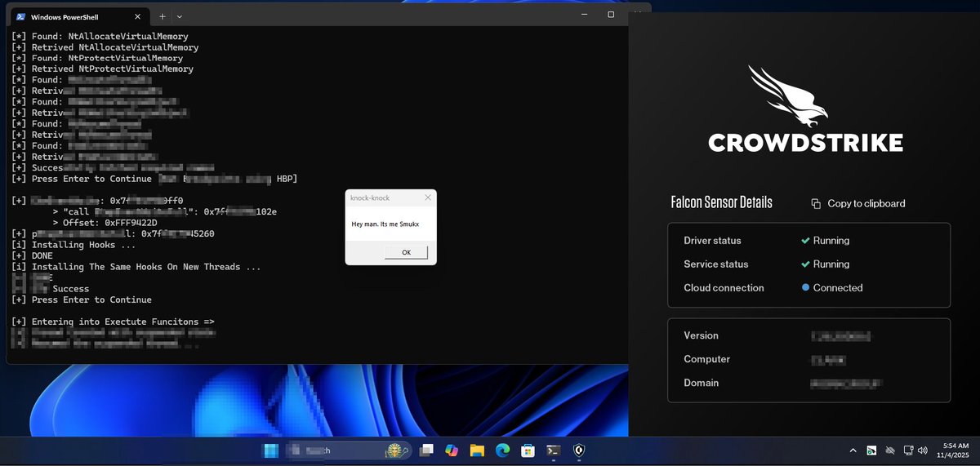Click the Driver status Running checkmark
The image size is (980, 466).
click(806, 241)
